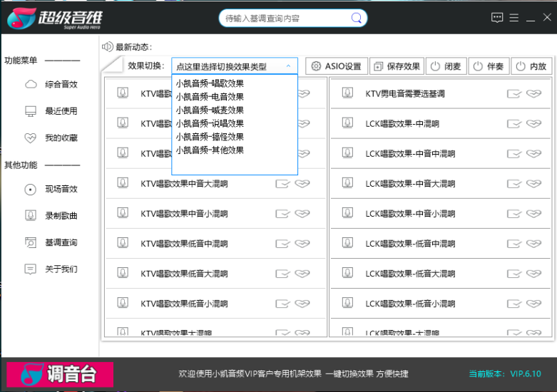This screenshot has height=392, width=557.
Task: Open 现场音效 in the sidebar
Action: 51,190
